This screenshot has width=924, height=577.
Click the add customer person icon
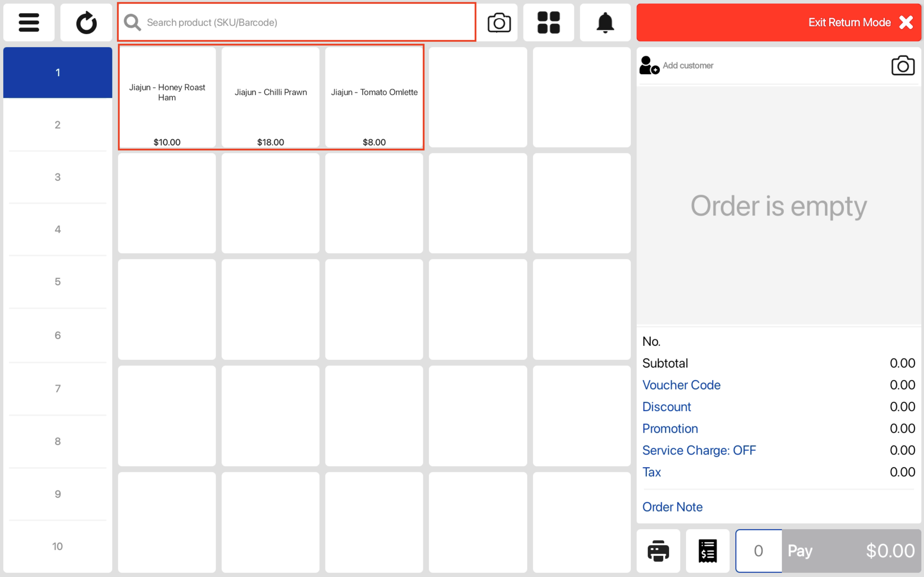(649, 65)
